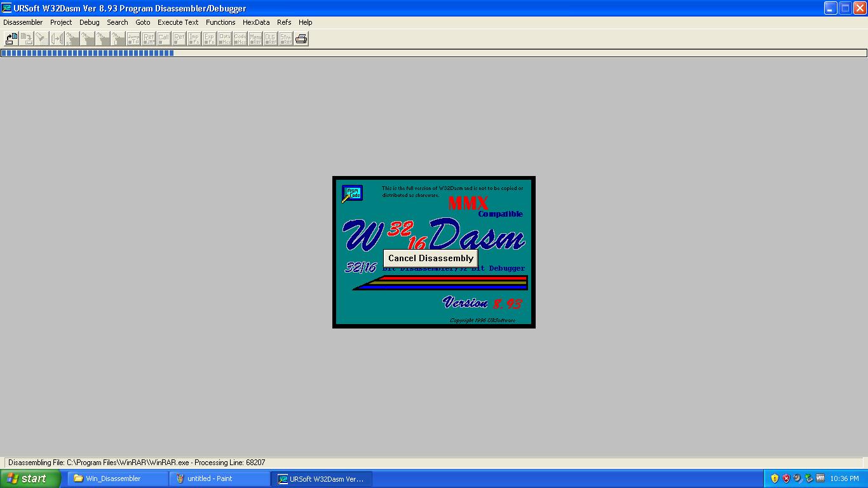Click the Copy Selected Lines toolbar icon
The height and width of the screenshot is (488, 868).
tap(57, 39)
